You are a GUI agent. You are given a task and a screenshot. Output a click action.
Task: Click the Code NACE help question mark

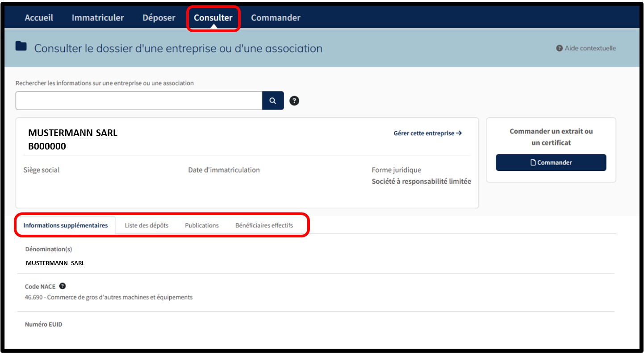coord(63,286)
